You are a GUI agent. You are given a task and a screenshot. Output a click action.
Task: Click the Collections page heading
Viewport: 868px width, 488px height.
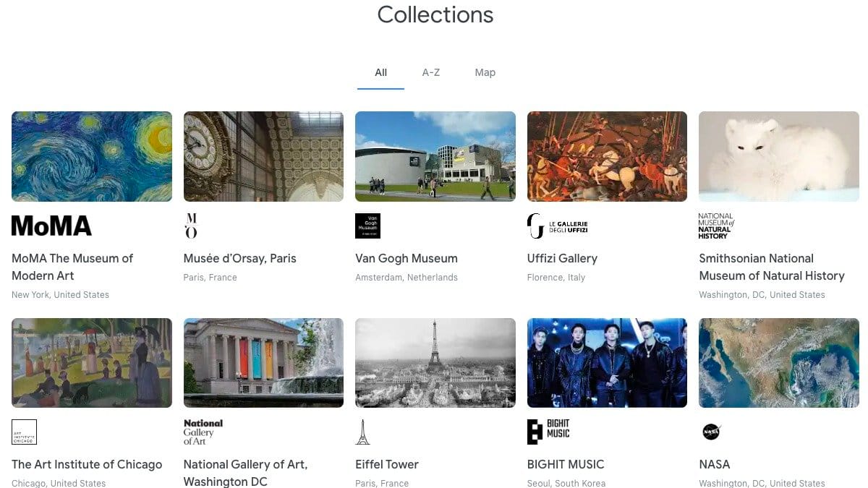(x=435, y=14)
